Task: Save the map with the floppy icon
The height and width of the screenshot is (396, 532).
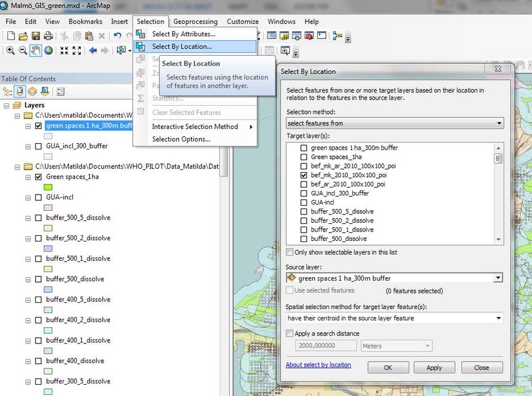Action: 36,36
